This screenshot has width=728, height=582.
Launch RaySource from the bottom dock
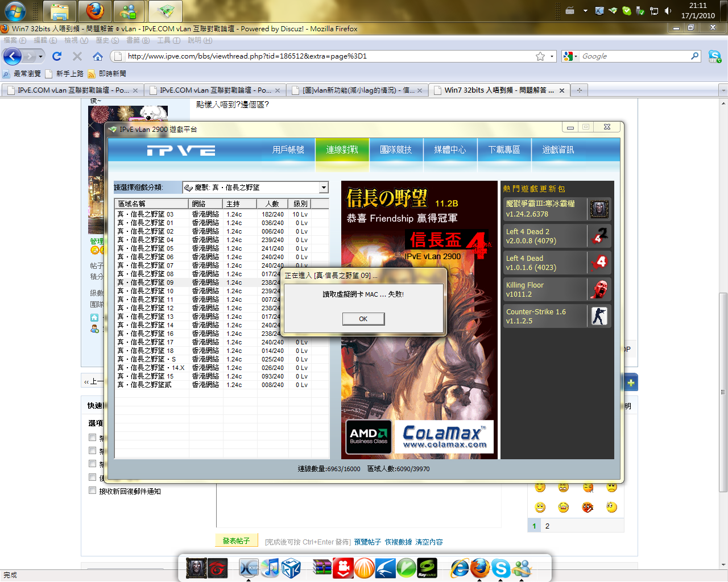427,567
